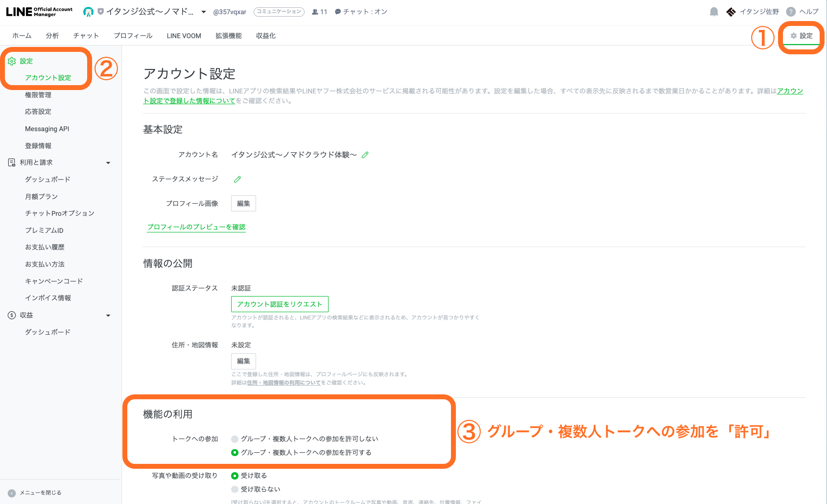
Task: Open アカウント設定で登録した情報について link
Action: coord(189,101)
